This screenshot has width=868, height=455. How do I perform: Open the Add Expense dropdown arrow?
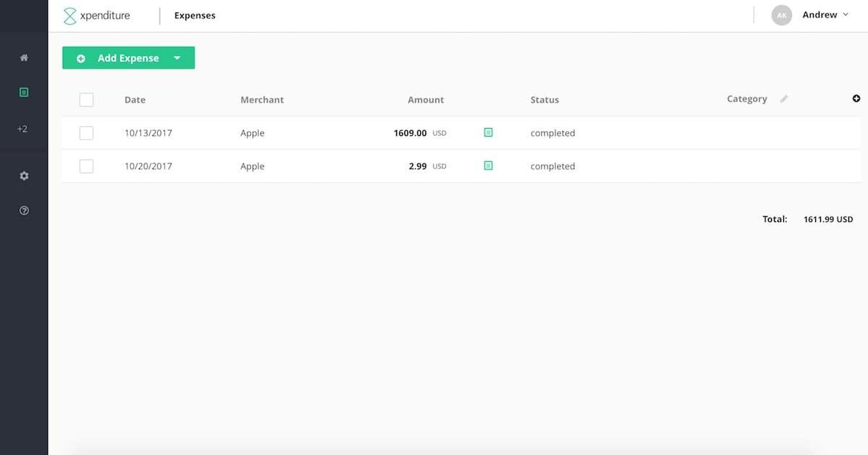pos(177,58)
